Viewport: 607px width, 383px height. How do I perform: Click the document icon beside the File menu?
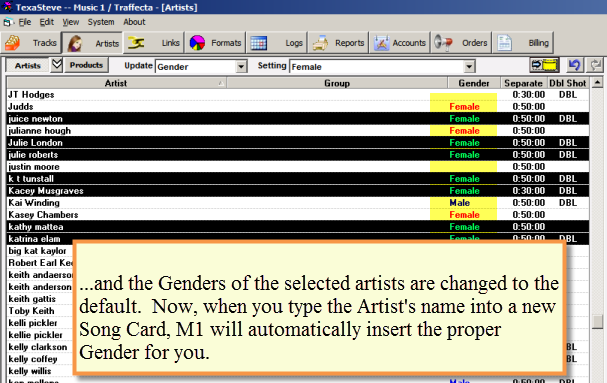[8, 22]
